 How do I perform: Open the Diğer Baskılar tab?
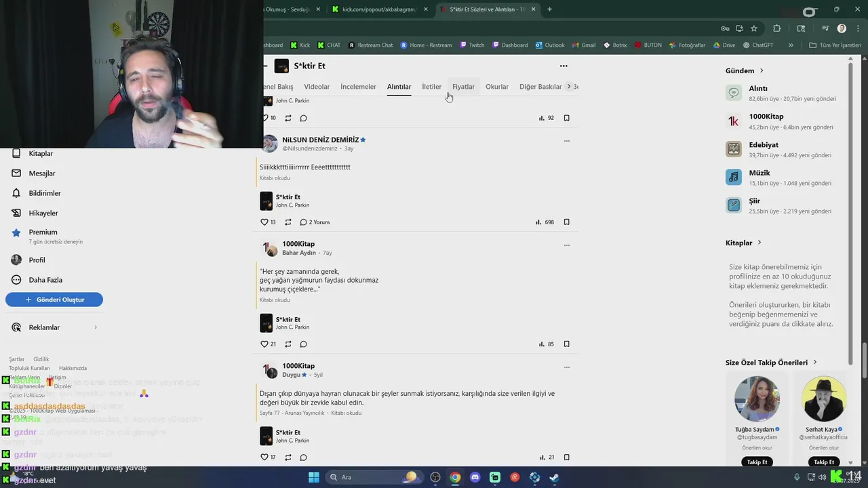coord(540,87)
